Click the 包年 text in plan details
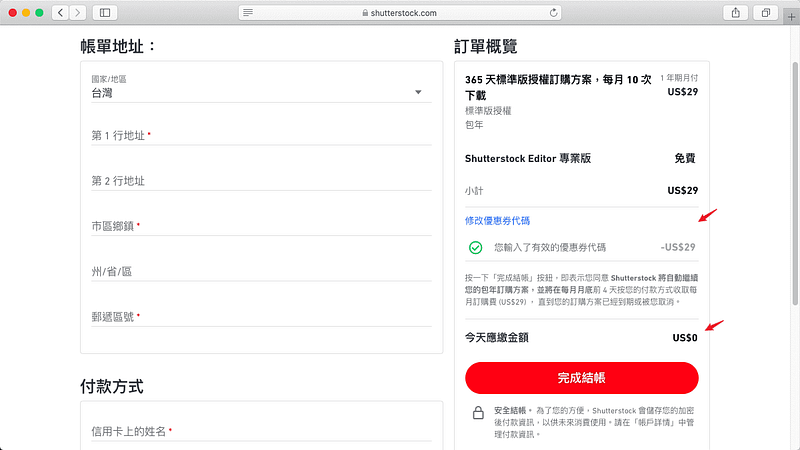 [474, 125]
